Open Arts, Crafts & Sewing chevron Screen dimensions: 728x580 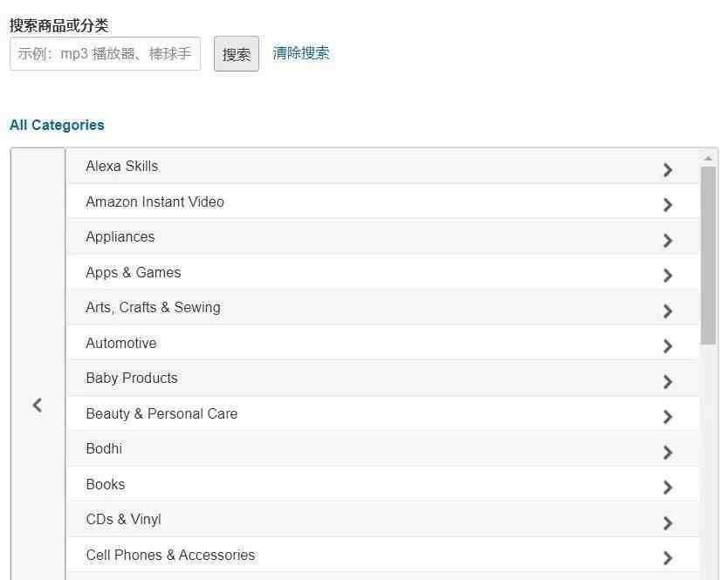[668, 310]
